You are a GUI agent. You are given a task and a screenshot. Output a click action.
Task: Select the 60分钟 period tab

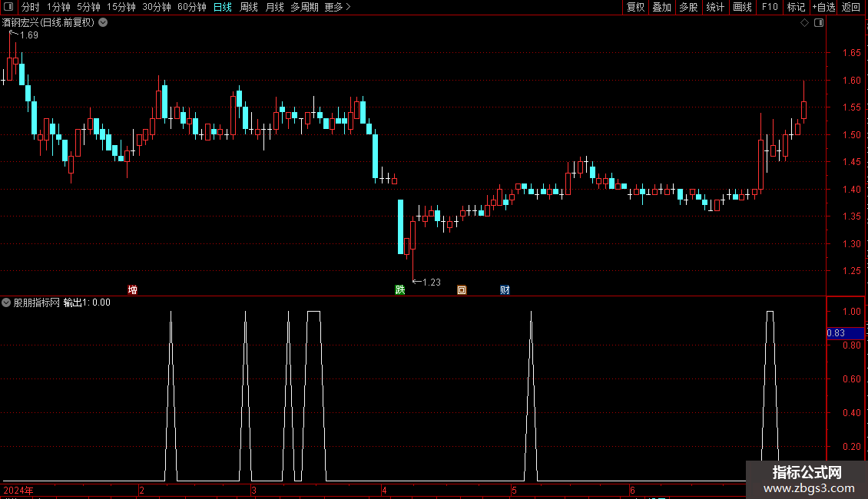click(191, 7)
